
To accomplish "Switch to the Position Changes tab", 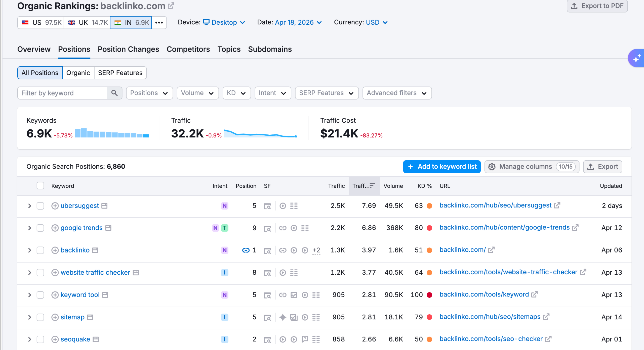I will click(128, 49).
